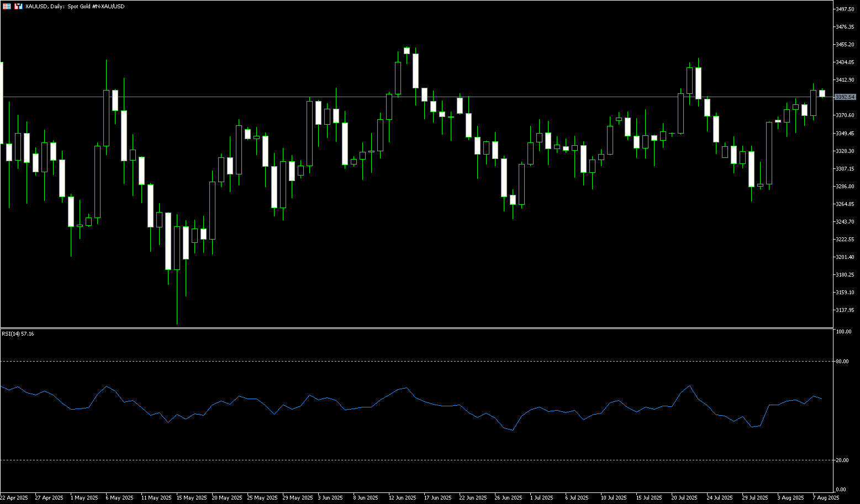Image resolution: width=860 pixels, height=504 pixels.
Task: Click the 3497.50 price scale label
Action: pyautogui.click(x=845, y=9)
